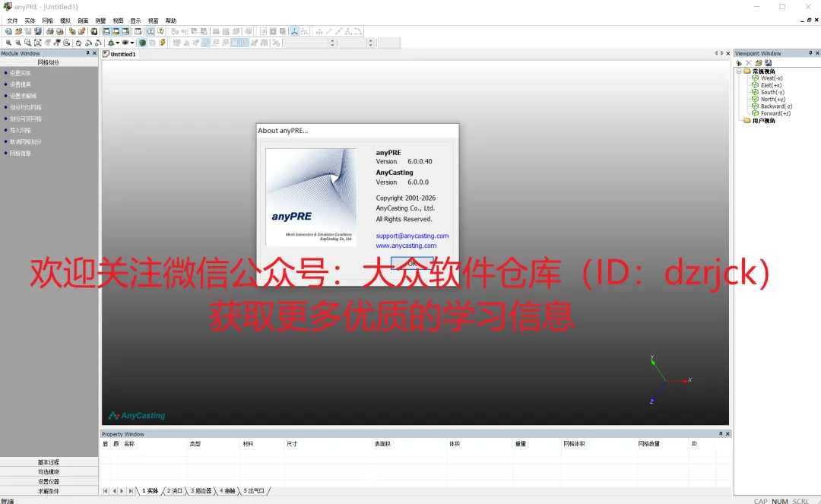Click 网格信息 in Module Window
821x504 pixels.
pos(21,154)
